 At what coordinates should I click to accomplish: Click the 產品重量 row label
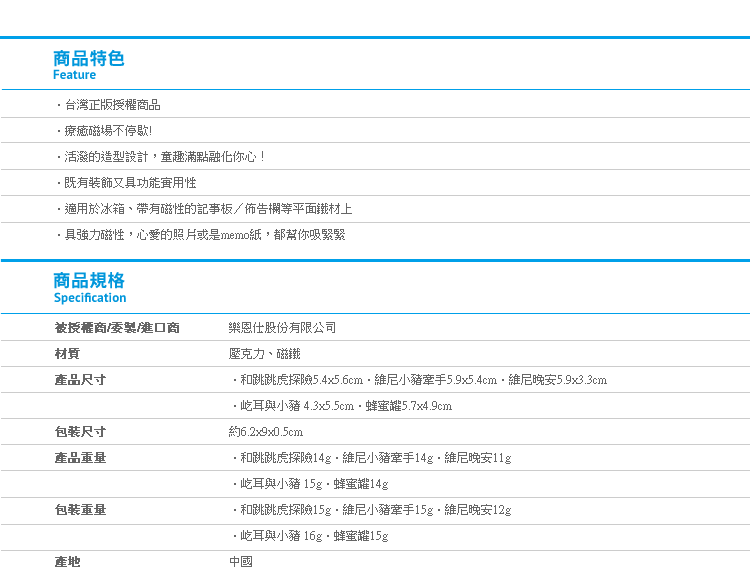[x=80, y=458]
